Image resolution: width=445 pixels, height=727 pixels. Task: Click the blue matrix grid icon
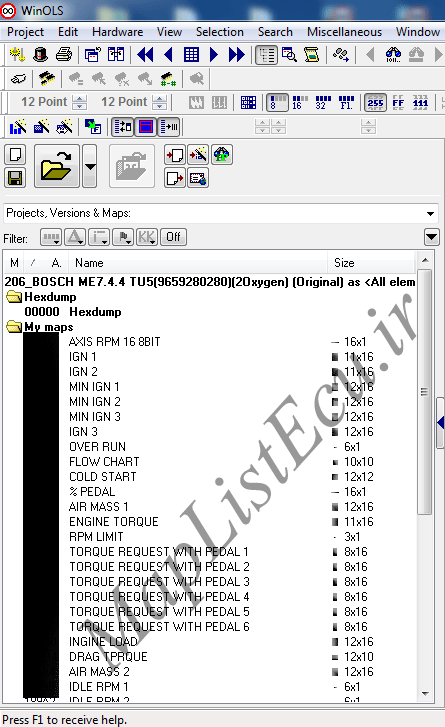pyautogui.click(x=248, y=102)
